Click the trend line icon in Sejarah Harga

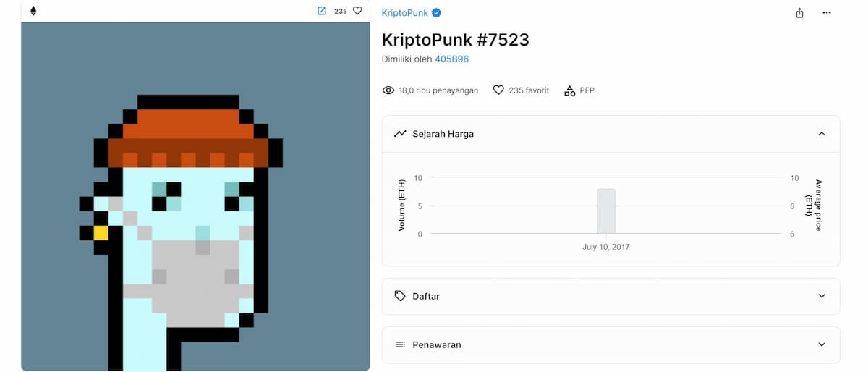point(400,134)
